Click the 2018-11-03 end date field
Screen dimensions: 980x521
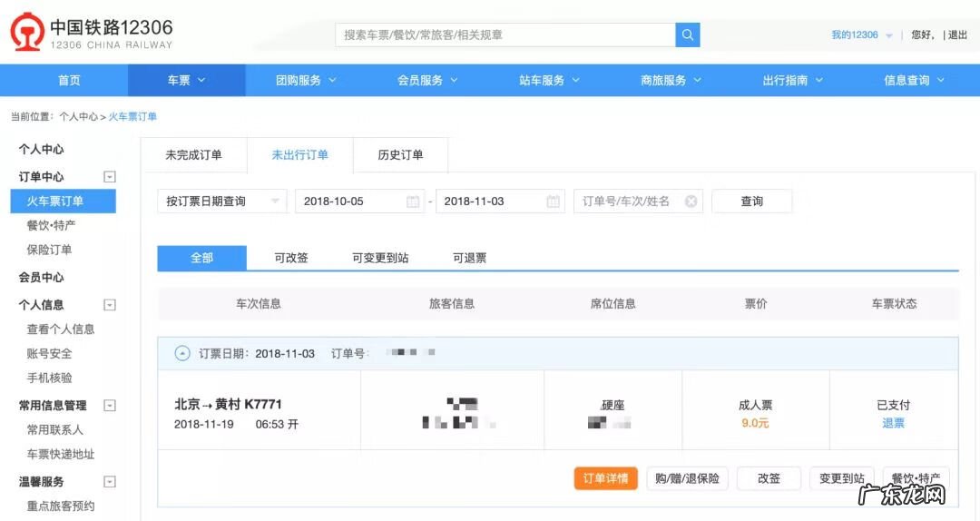click(x=500, y=202)
